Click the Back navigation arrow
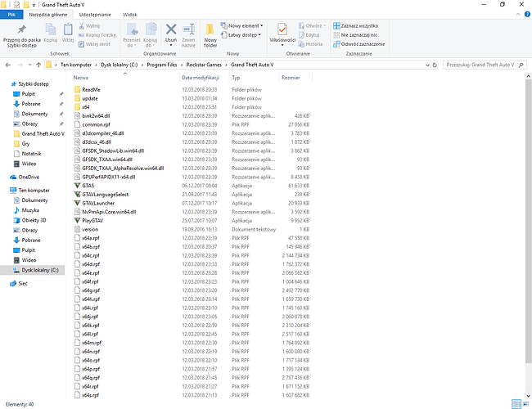Image resolution: width=532 pixels, height=409 pixels. click(8, 65)
